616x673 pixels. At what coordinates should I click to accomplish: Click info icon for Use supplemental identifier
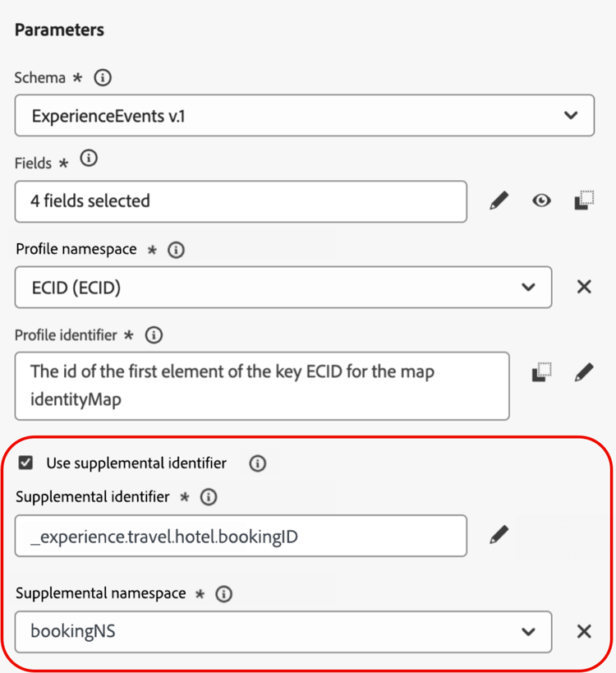(x=258, y=463)
